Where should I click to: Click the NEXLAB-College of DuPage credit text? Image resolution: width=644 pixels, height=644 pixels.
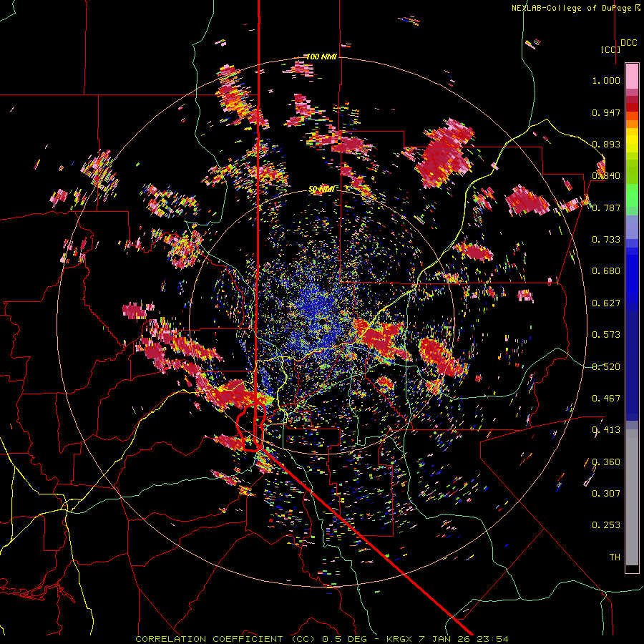(x=576, y=8)
